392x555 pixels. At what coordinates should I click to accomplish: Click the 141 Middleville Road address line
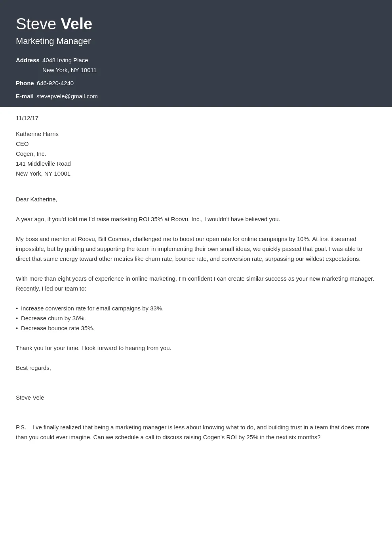click(43, 164)
